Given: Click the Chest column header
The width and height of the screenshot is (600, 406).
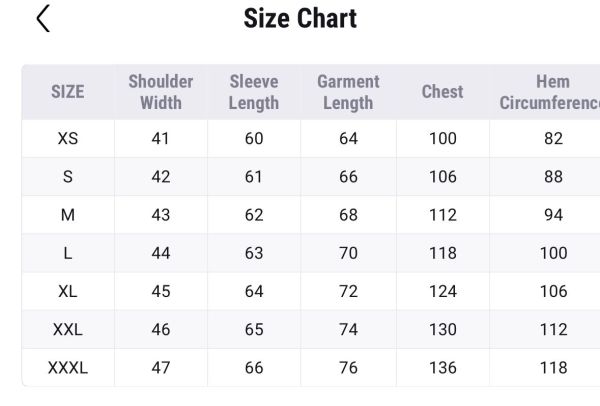Looking at the screenshot, I should point(442,91).
